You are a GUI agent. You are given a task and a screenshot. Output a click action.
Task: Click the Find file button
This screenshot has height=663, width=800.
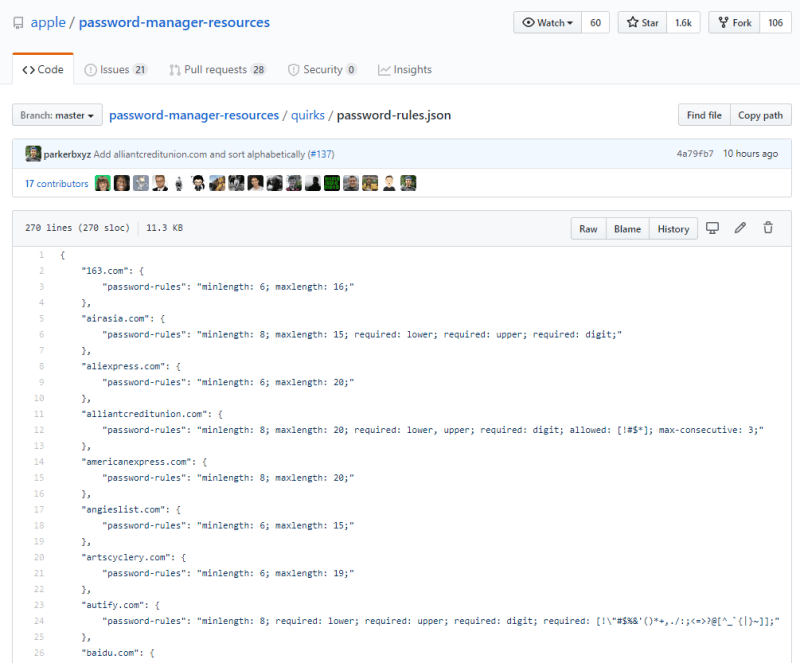tap(704, 115)
